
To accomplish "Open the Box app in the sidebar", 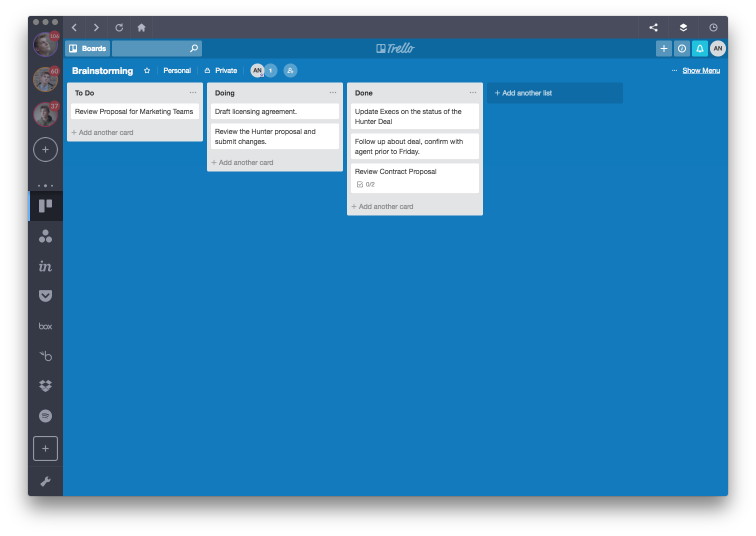I will pyautogui.click(x=45, y=326).
